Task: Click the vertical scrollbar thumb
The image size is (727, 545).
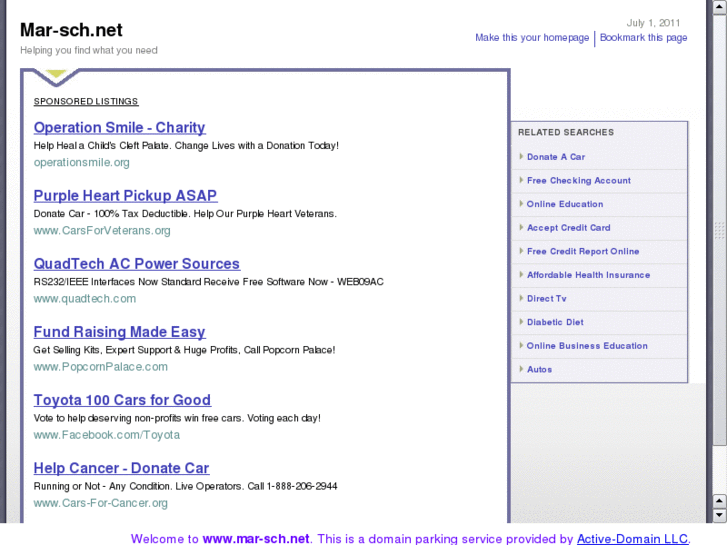Action: (719, 230)
